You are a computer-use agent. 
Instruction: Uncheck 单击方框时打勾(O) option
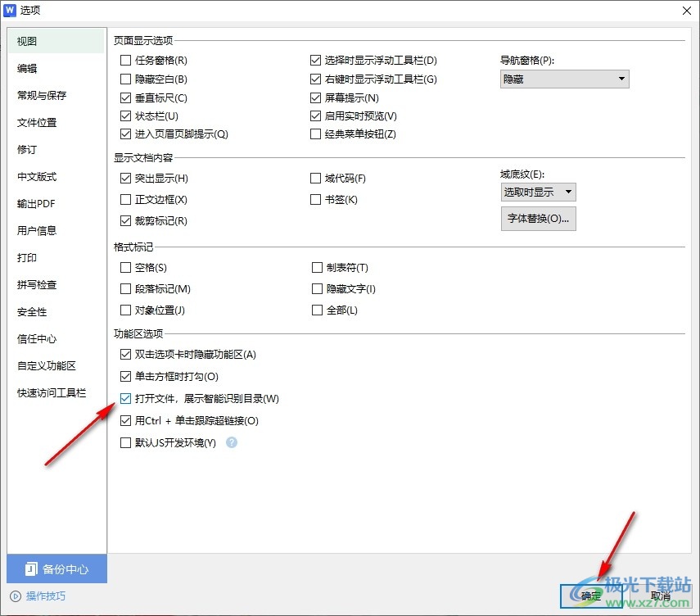[x=126, y=377]
